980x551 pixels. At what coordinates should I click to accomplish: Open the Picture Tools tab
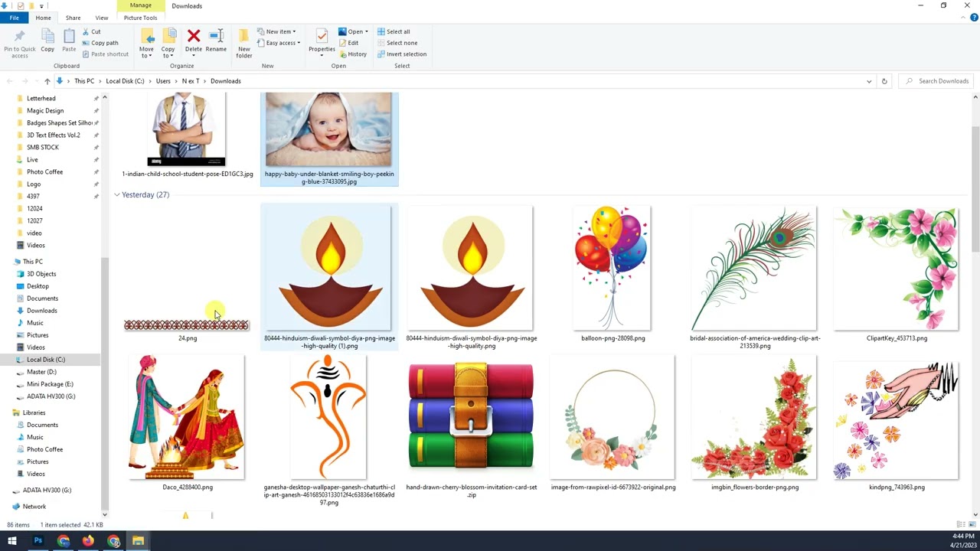(140, 18)
